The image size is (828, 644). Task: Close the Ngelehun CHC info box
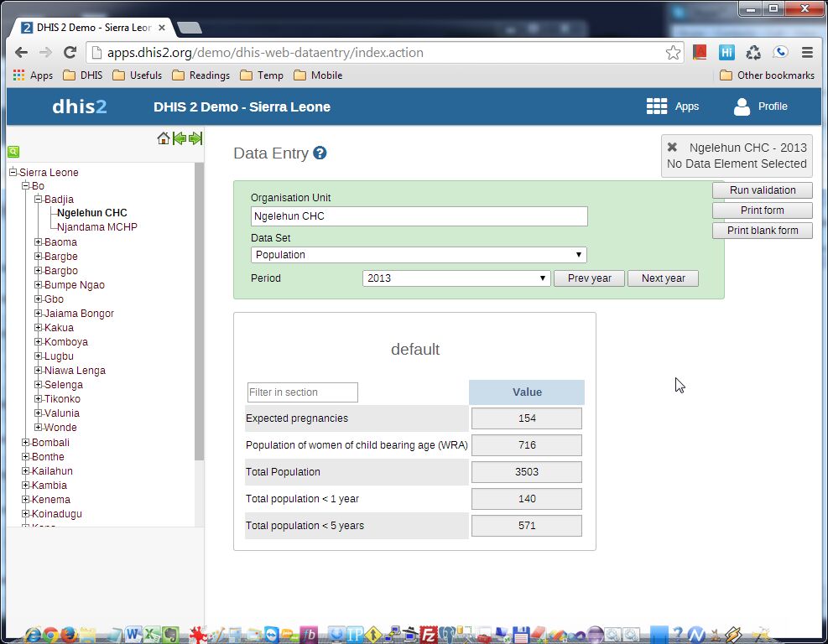tap(672, 147)
